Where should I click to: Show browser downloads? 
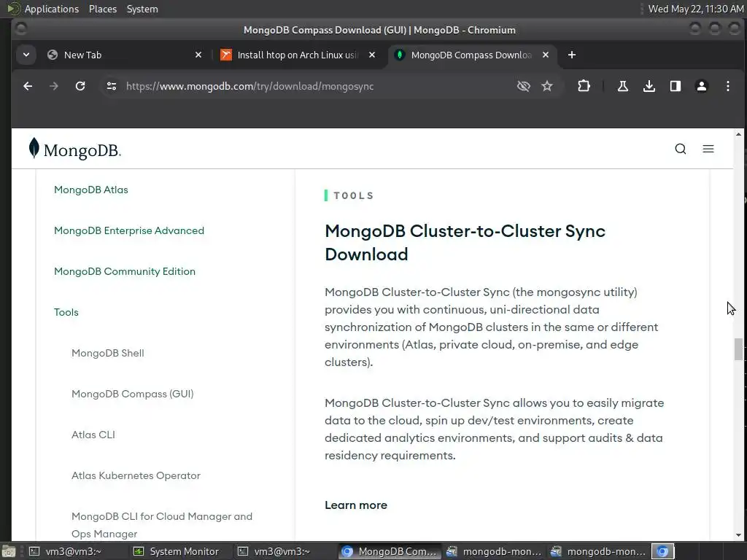pyautogui.click(x=649, y=86)
